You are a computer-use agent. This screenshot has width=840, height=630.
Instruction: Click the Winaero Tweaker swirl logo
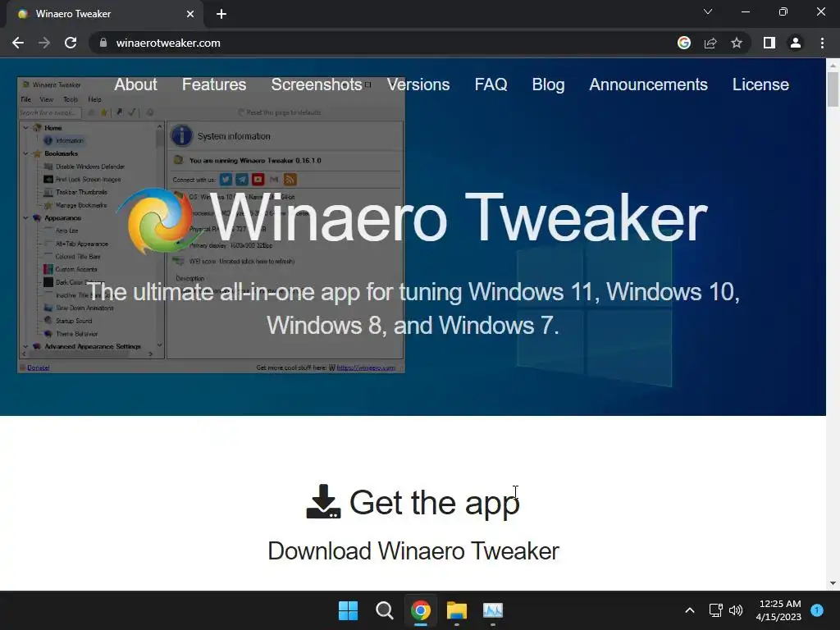tap(159, 220)
